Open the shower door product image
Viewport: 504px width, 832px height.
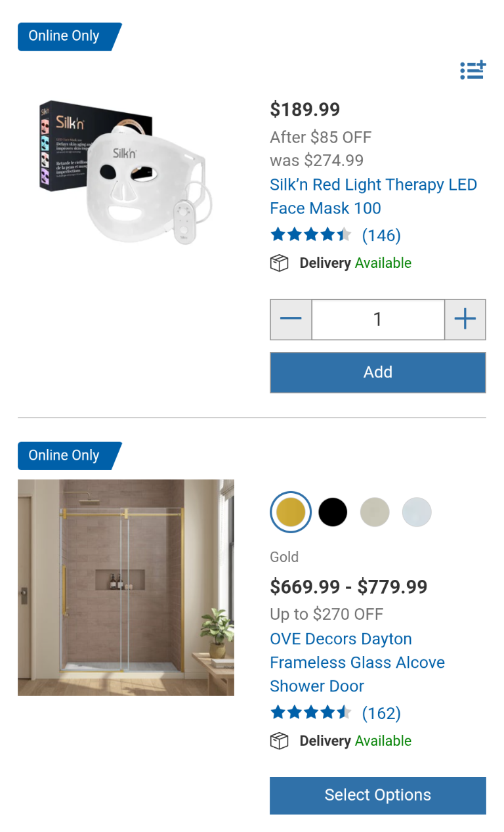pos(126,587)
